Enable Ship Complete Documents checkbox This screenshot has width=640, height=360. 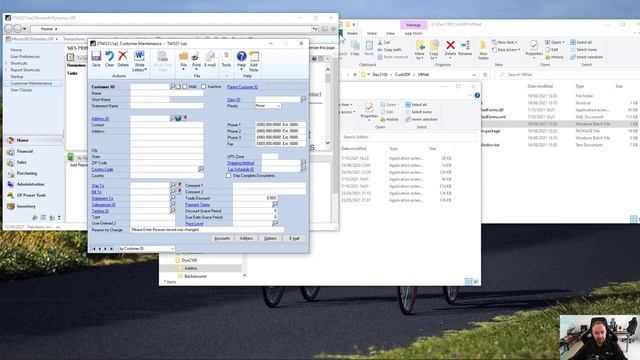[x=229, y=176]
